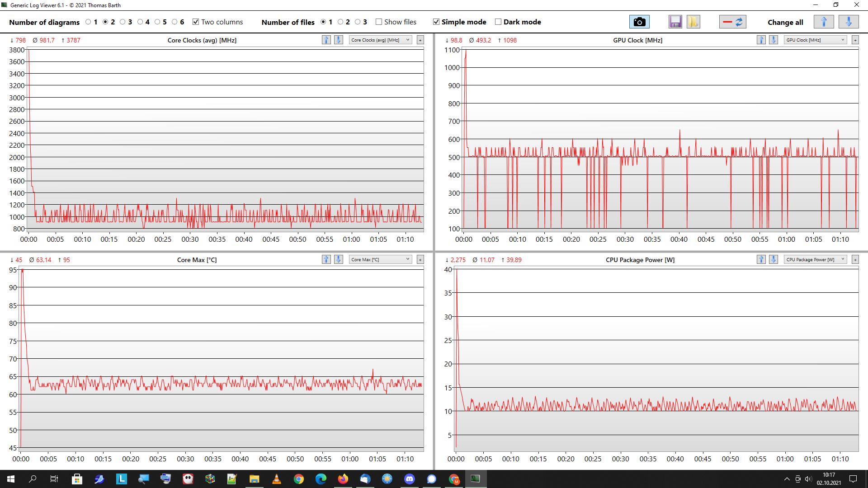Select 3 for number of files
The image size is (868, 488).
pos(358,22)
